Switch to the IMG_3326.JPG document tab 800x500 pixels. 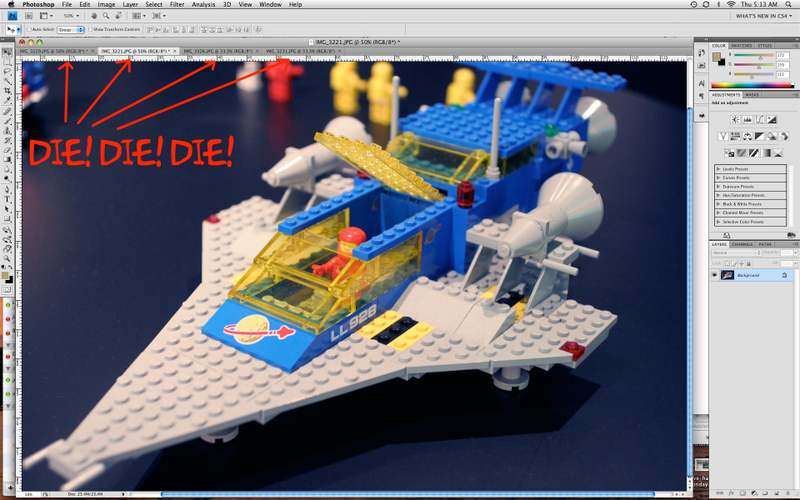(218, 51)
